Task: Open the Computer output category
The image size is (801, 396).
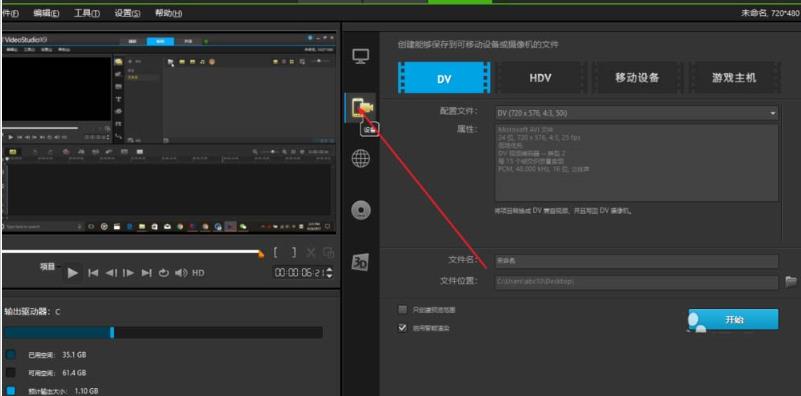Action: click(x=361, y=56)
